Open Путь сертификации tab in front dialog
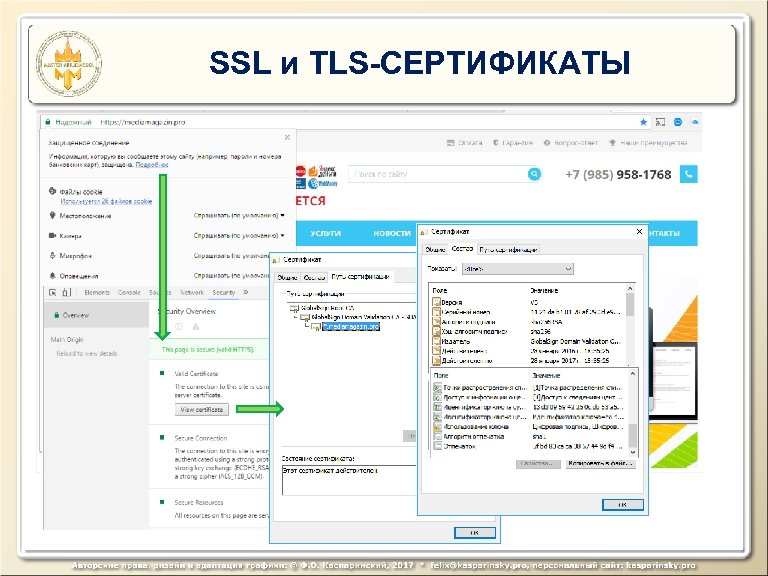This screenshot has height=576, width=768. click(x=508, y=249)
